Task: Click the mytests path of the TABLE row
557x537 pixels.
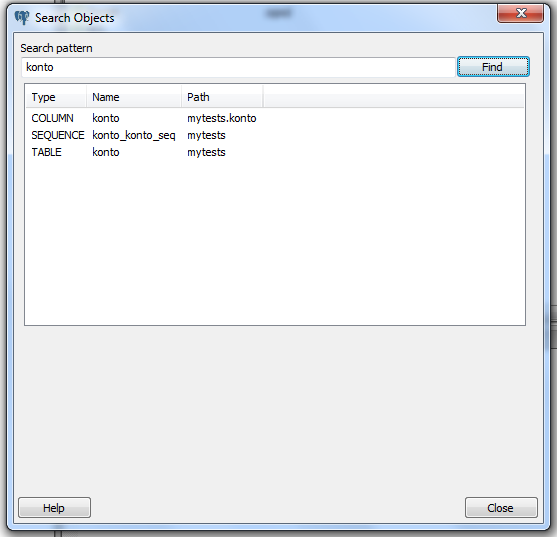Action: point(206,152)
